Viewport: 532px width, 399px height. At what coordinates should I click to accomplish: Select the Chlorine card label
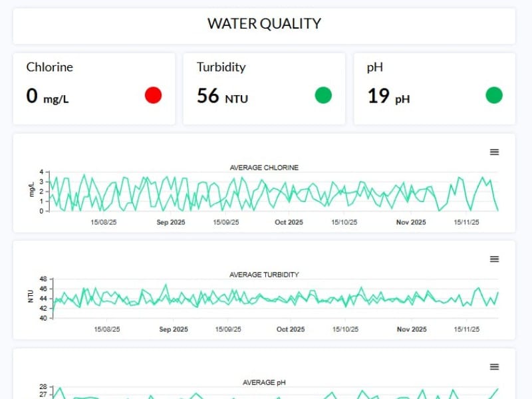pyautogui.click(x=49, y=67)
